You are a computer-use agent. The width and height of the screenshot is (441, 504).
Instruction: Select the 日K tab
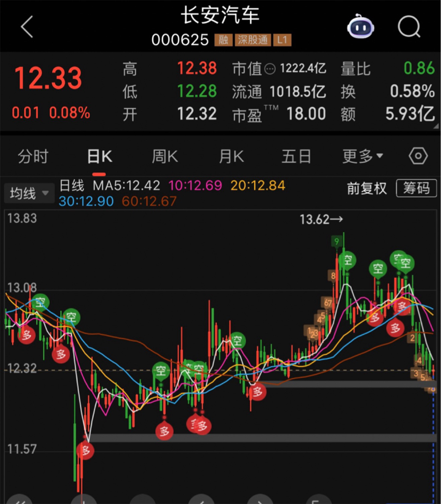100,157
